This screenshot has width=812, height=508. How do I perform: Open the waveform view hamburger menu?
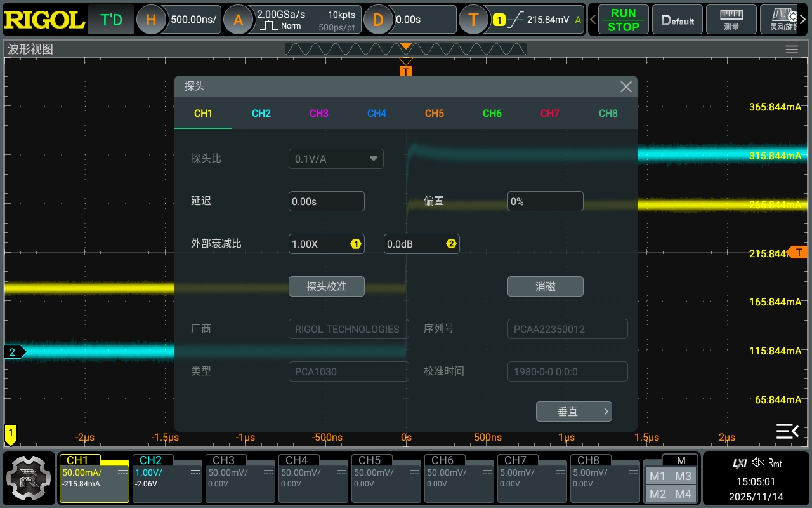791,50
